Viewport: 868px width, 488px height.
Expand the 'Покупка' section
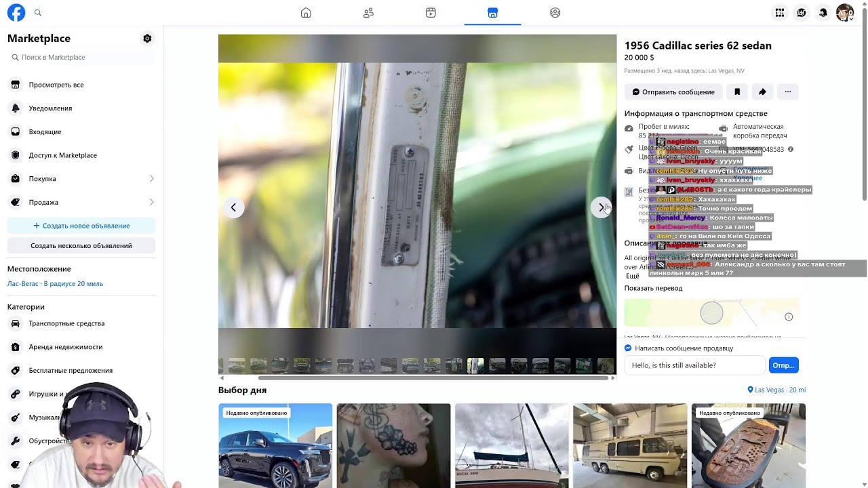point(81,179)
